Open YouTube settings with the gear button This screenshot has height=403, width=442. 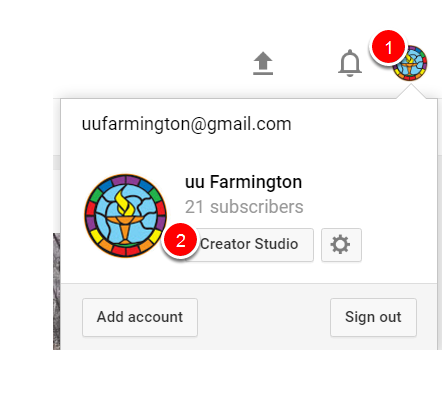tap(341, 245)
